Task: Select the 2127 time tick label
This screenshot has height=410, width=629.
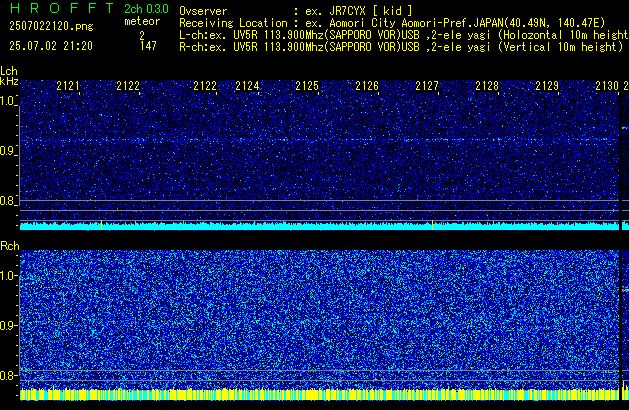Action: [427, 86]
